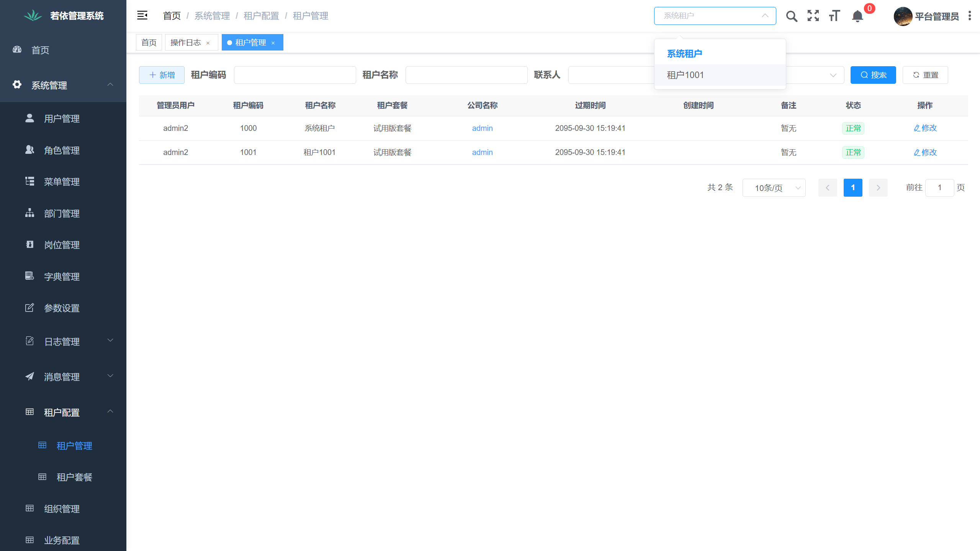Toggle fullscreen mode
The width and height of the screenshot is (980, 551).
coord(813,16)
